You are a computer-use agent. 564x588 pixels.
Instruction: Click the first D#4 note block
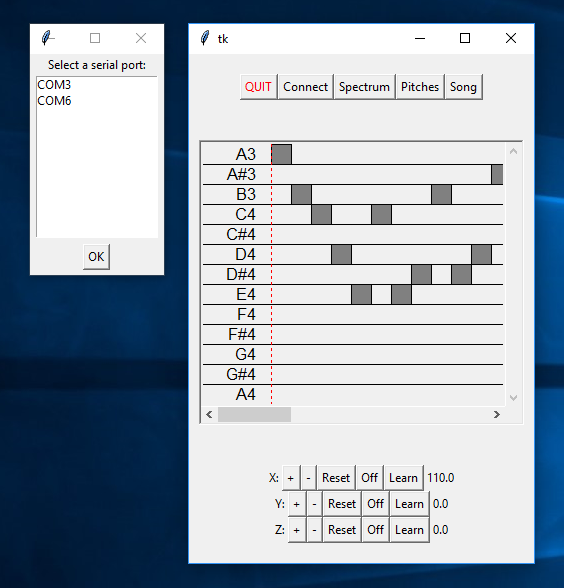[422, 274]
